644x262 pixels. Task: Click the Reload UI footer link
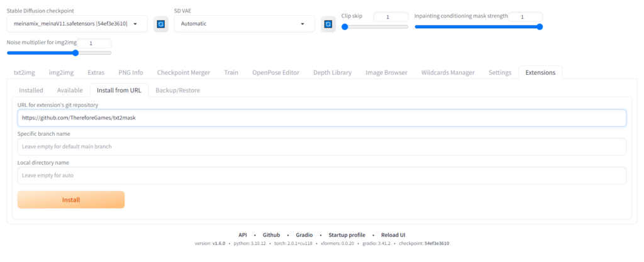coord(393,234)
